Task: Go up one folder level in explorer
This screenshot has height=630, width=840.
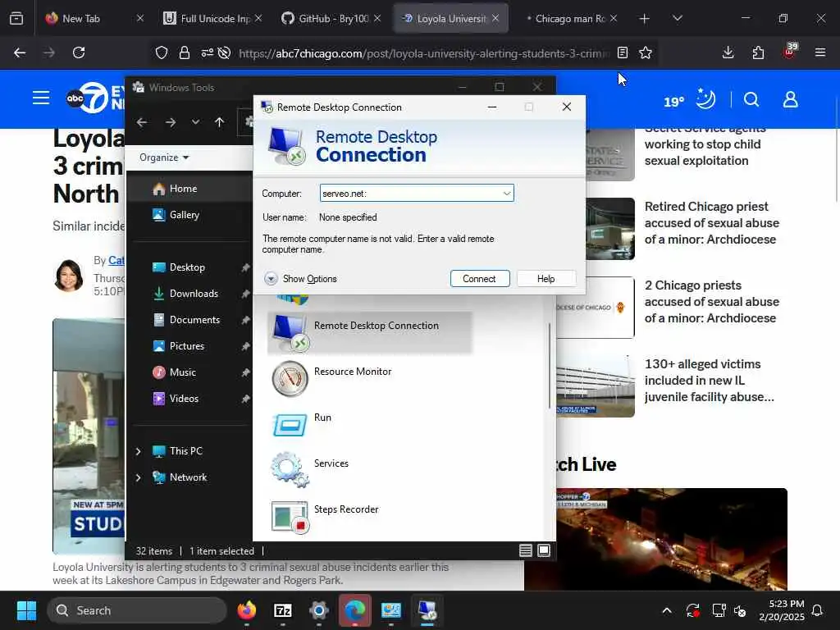Action: click(x=219, y=122)
